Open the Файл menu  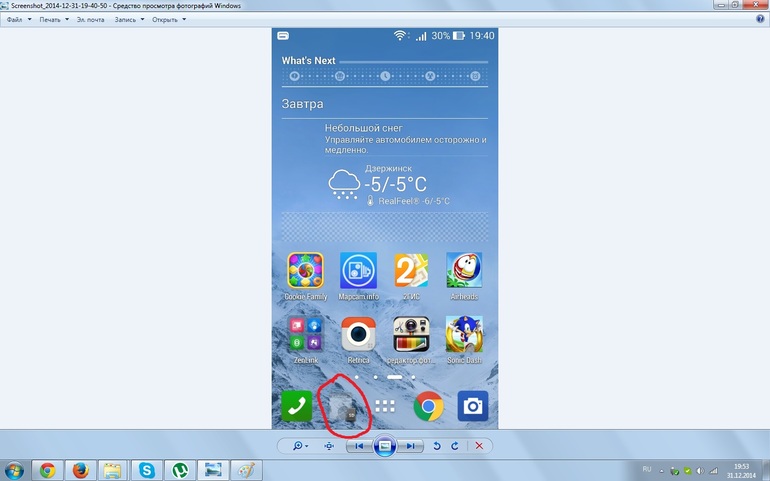pyautogui.click(x=17, y=19)
